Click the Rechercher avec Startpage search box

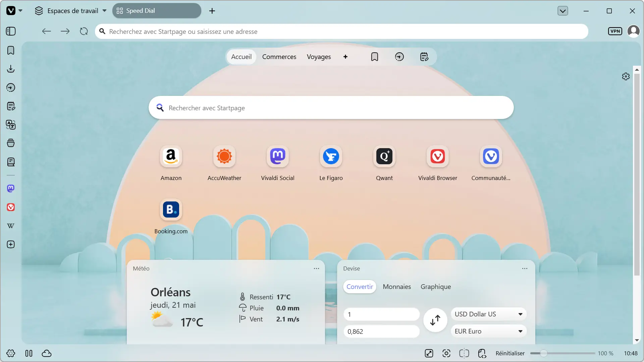click(x=331, y=108)
